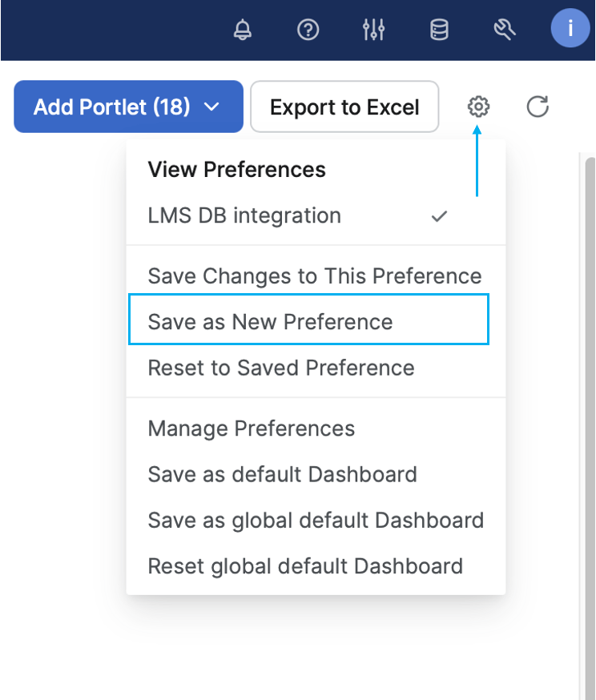Refresh the dashboard with reload icon
The image size is (596, 700).
pyautogui.click(x=537, y=106)
